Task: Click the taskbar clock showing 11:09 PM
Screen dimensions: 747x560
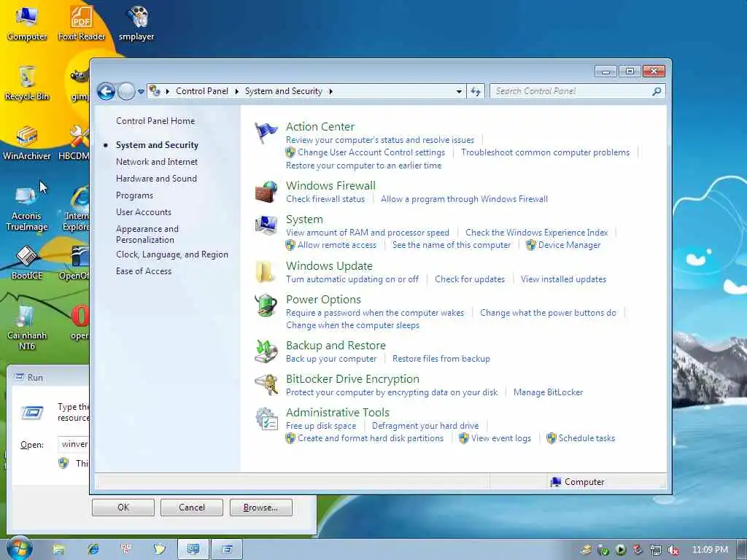Action: click(x=710, y=550)
